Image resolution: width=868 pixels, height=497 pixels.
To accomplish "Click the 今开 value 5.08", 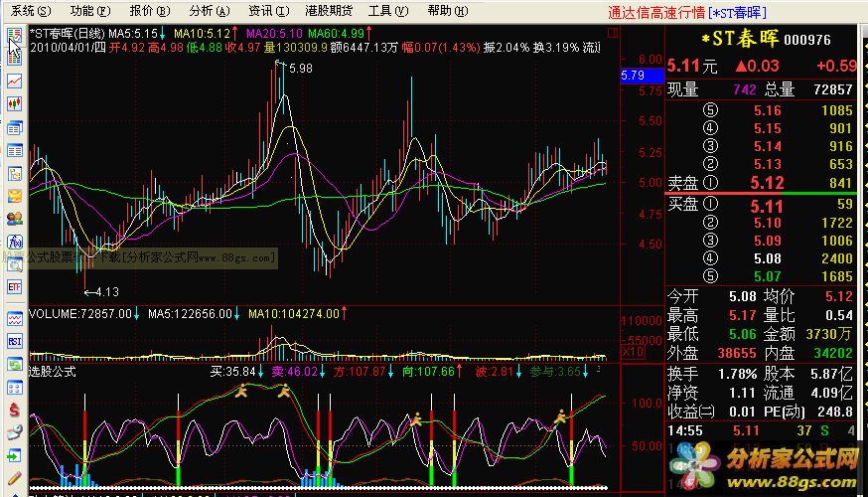I will tap(742, 296).
